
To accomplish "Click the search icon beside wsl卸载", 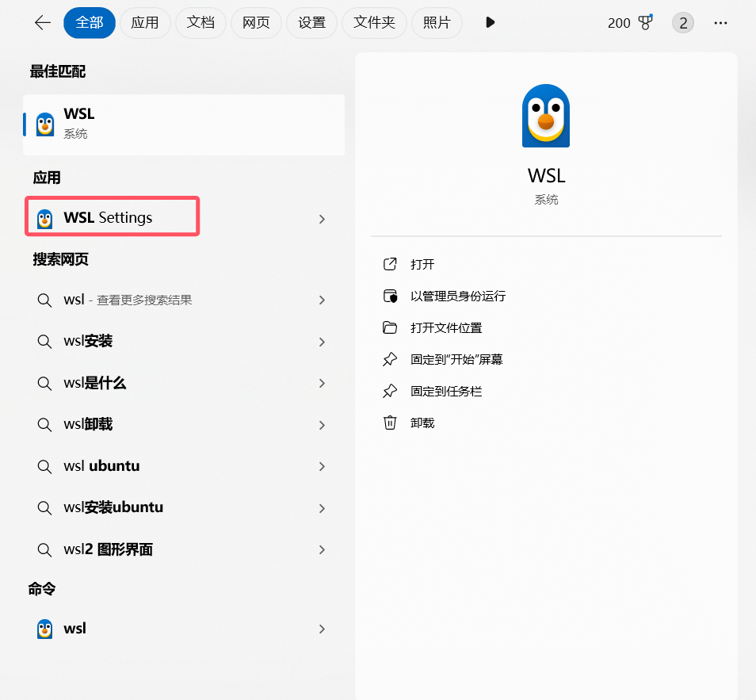I will point(44,425).
